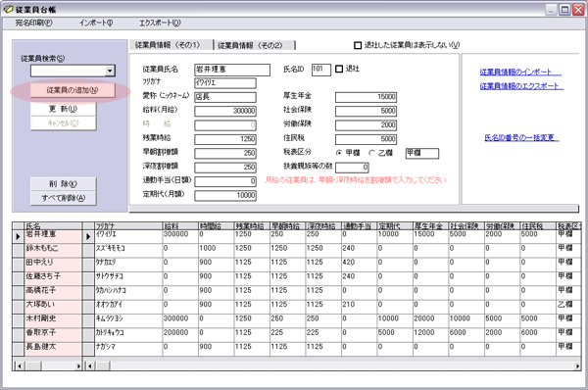The image size is (588, 390).
Task: Click the 給料(月給) field showing 300000
Action: [225, 111]
